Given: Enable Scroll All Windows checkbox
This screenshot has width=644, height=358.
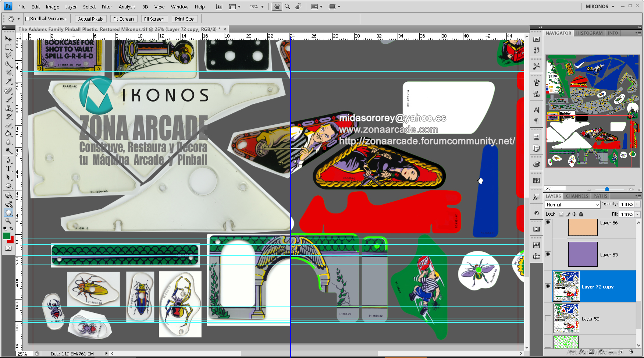Looking at the screenshot, I should point(27,19).
